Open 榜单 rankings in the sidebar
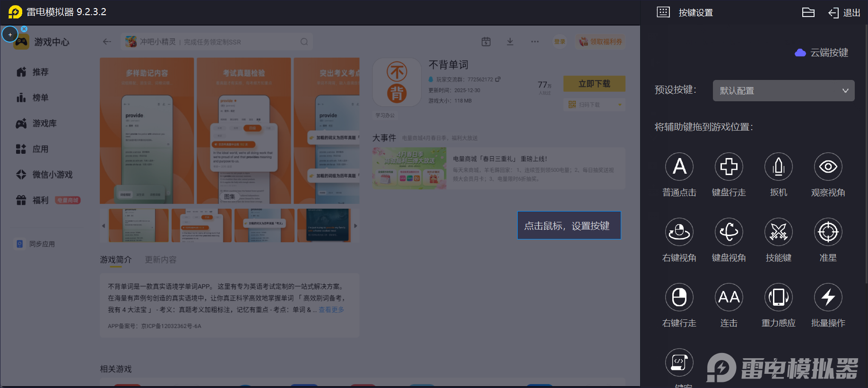The height and width of the screenshot is (388, 868). point(33,97)
